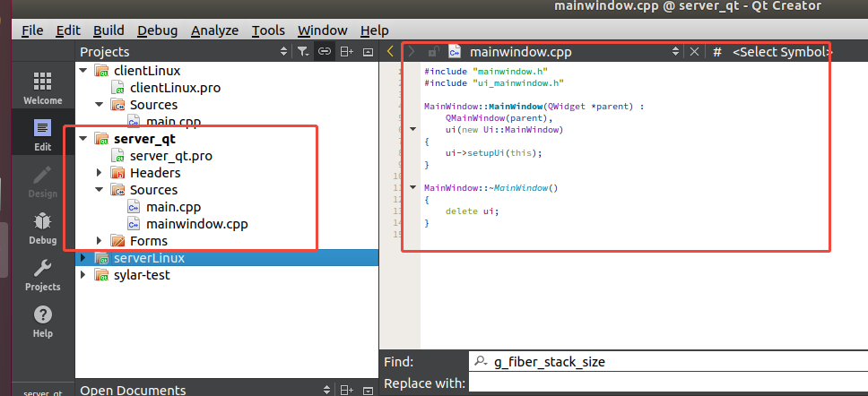Click the "delete ui;" line in editor
This screenshot has width=868, height=396.
coord(473,211)
